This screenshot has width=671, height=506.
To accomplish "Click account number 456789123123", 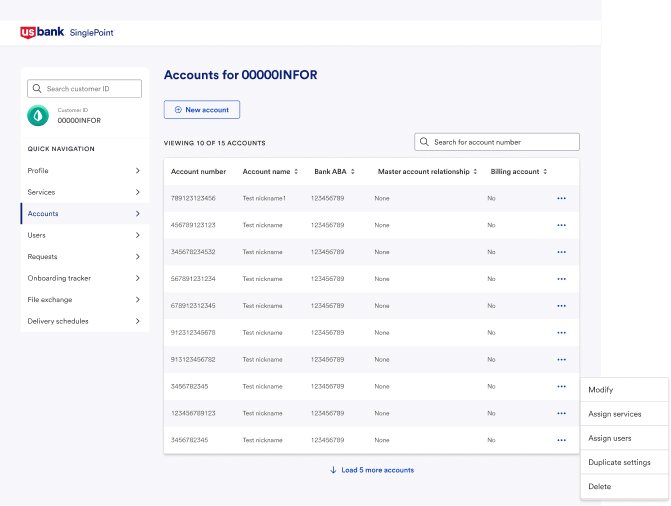I will coord(193,225).
